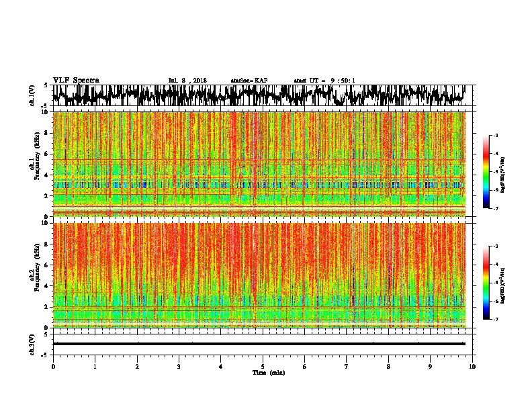Click the time axis tick label '9'
Screen dimensions: 532x411
click(430, 367)
